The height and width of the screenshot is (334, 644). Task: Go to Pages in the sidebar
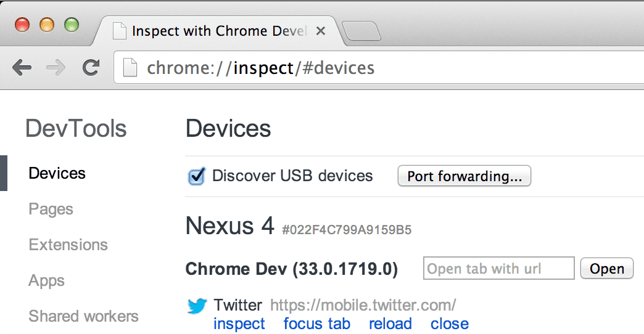(51, 209)
